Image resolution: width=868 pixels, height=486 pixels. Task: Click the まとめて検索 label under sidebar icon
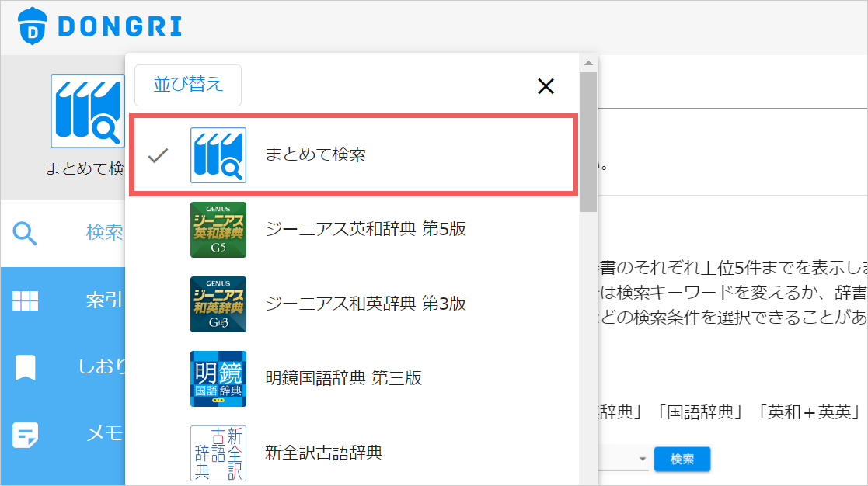pyautogui.click(x=84, y=168)
